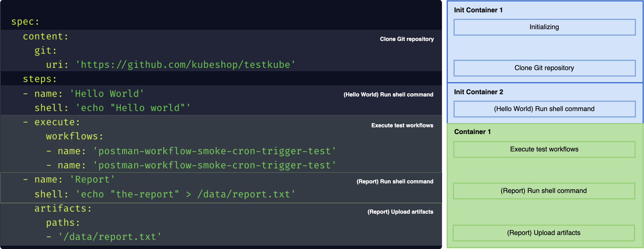Click the Init Container 1 heading
The image size is (644, 249).
pyautogui.click(x=478, y=10)
